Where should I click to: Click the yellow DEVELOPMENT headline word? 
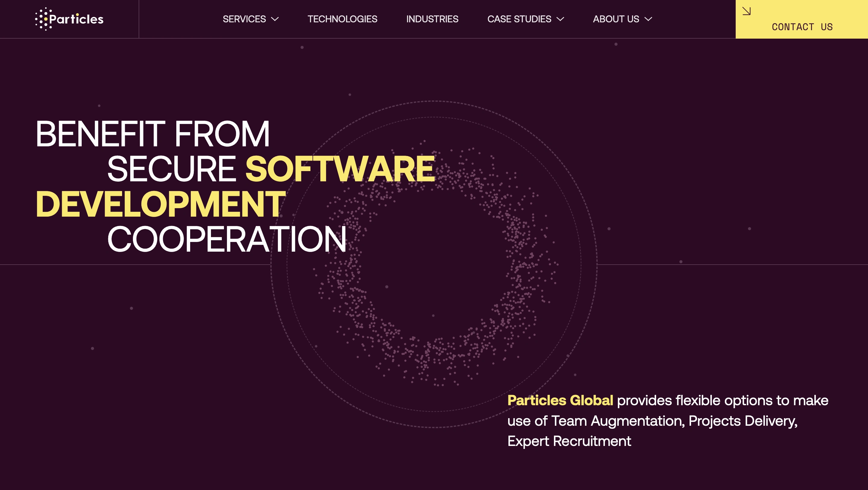160,204
